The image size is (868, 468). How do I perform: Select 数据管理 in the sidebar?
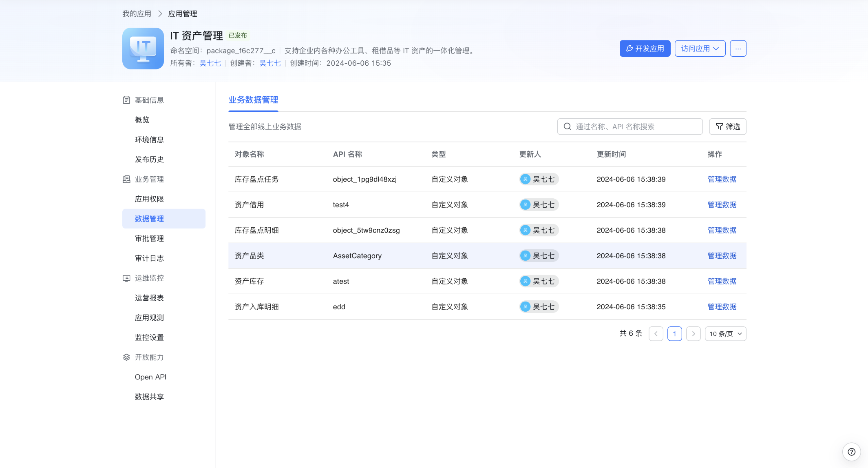point(164,219)
